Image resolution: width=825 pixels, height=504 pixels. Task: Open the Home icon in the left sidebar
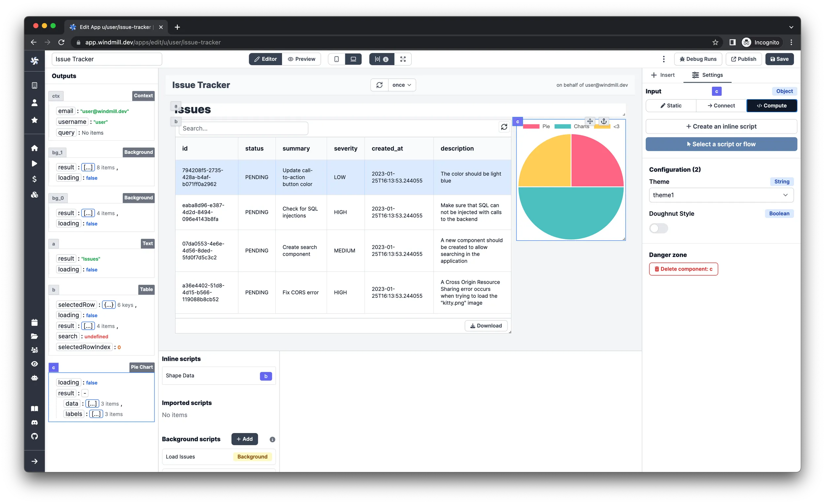35,148
